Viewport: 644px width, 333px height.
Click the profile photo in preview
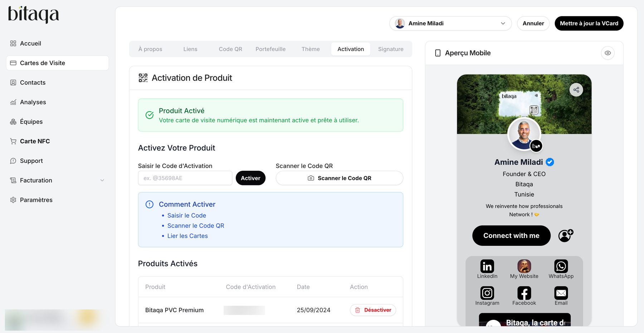(x=524, y=134)
